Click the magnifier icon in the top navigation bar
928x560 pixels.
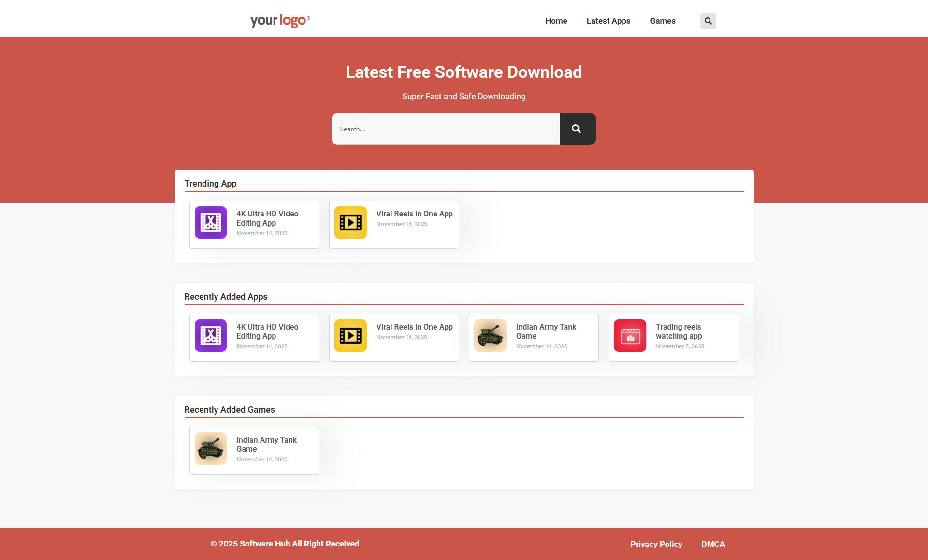(x=708, y=21)
